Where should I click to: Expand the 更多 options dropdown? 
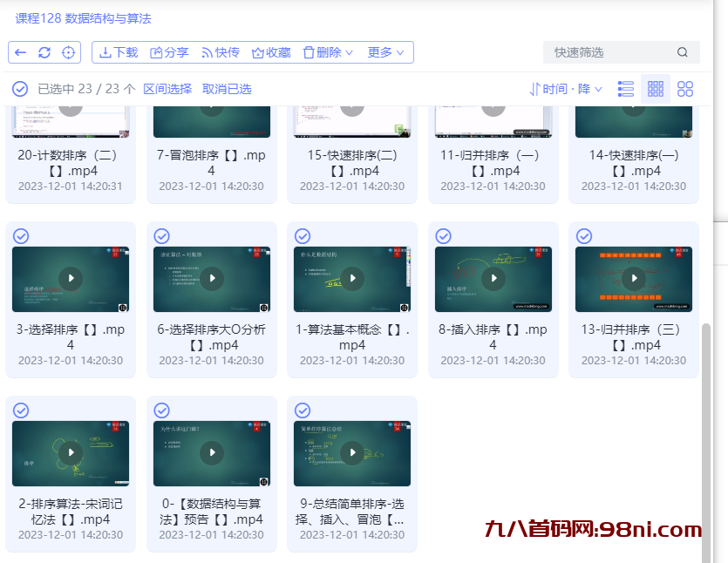point(385,52)
